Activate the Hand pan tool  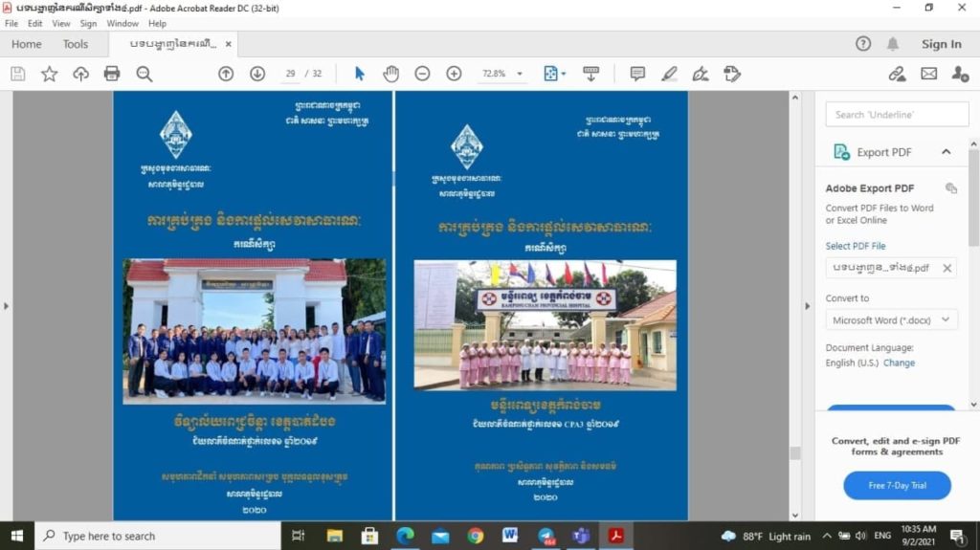(x=390, y=74)
